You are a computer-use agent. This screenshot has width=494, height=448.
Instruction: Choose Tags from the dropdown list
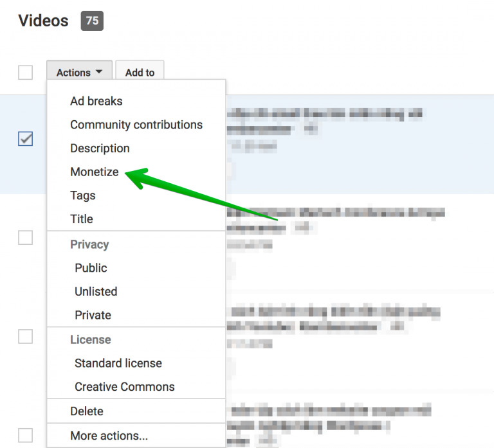coord(82,195)
